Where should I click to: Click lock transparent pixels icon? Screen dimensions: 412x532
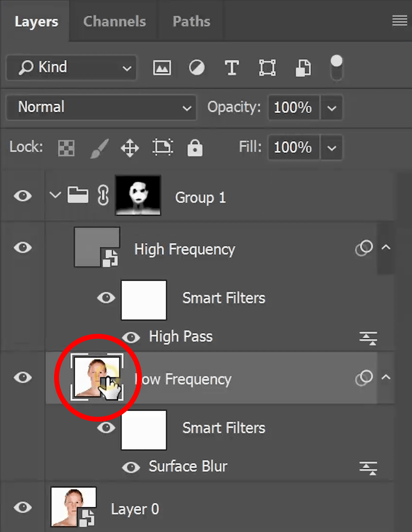coord(66,147)
